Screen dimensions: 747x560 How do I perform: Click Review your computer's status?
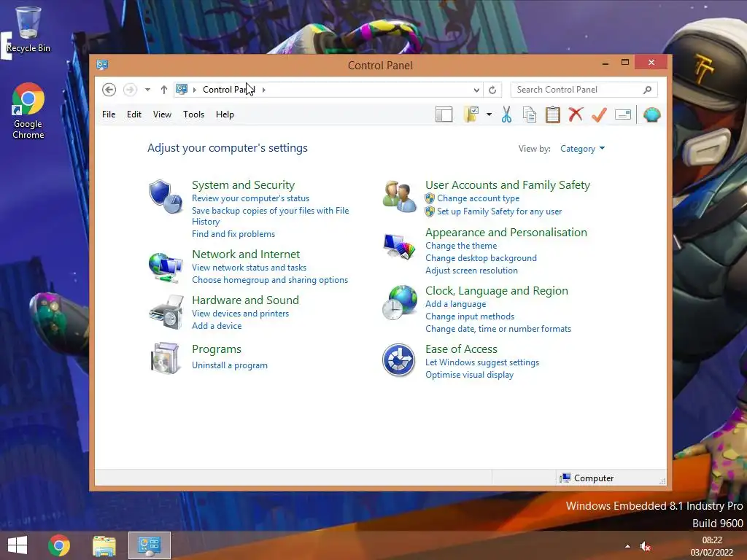point(251,198)
